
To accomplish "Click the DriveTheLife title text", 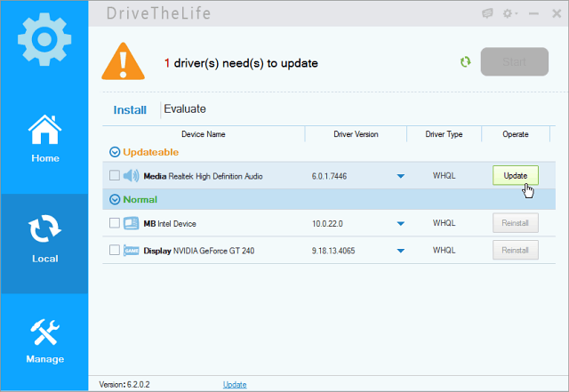I will tap(158, 13).
